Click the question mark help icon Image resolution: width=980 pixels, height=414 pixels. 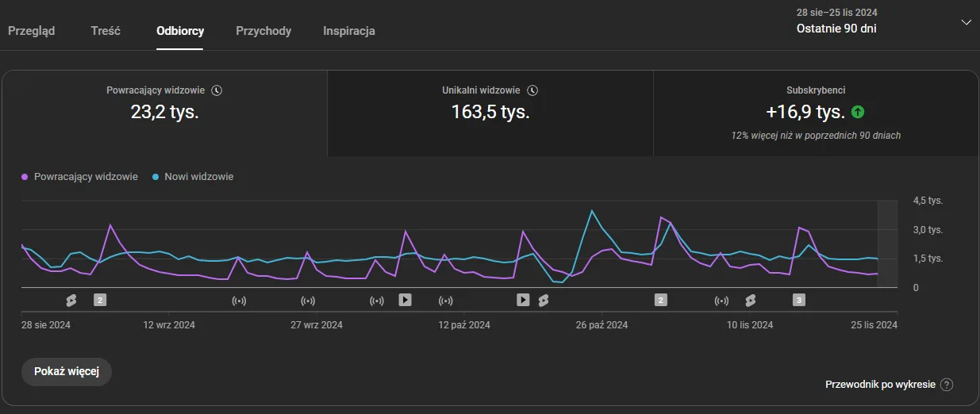point(946,385)
